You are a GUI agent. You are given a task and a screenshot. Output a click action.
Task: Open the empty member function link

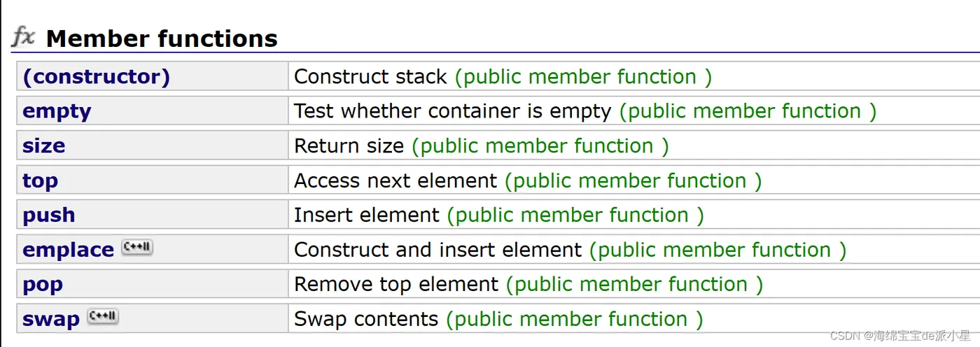tap(57, 111)
